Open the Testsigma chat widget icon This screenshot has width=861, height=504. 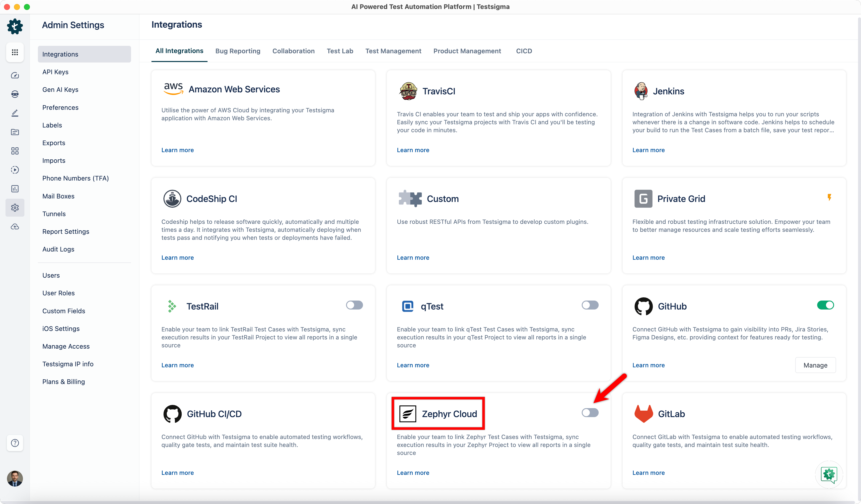pyautogui.click(x=829, y=474)
